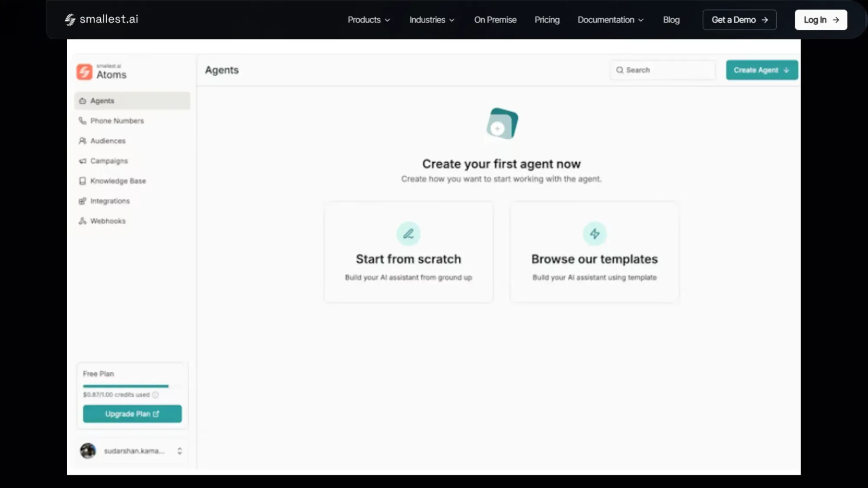Click the lightning icon on the Browse our templates card
The image size is (868, 488).
tap(595, 234)
